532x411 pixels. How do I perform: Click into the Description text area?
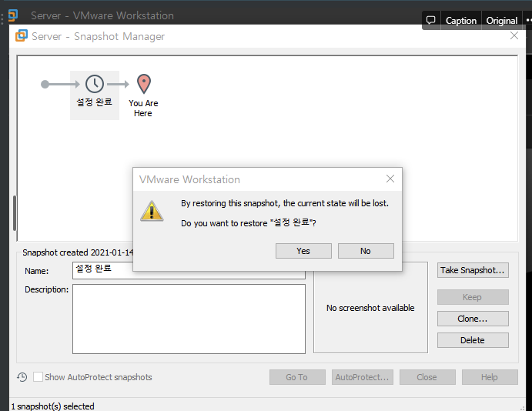coord(189,319)
